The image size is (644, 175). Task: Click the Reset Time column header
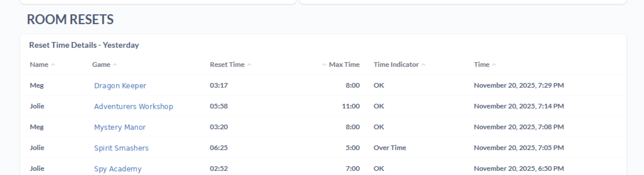[x=227, y=65]
